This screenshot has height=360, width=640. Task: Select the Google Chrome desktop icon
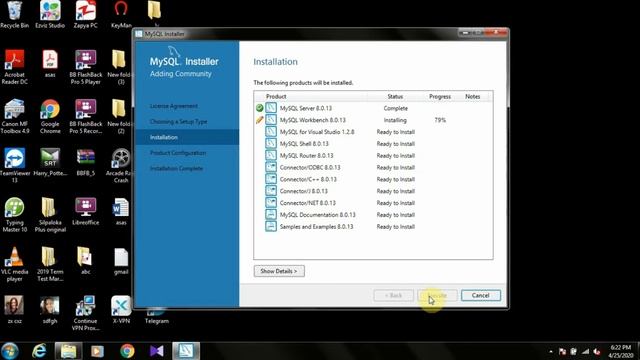click(x=50, y=116)
